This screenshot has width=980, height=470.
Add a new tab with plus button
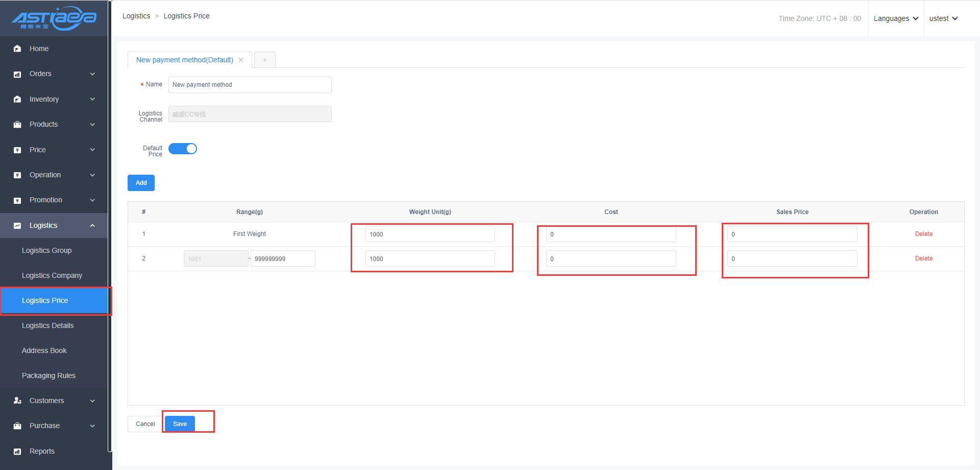(x=265, y=60)
